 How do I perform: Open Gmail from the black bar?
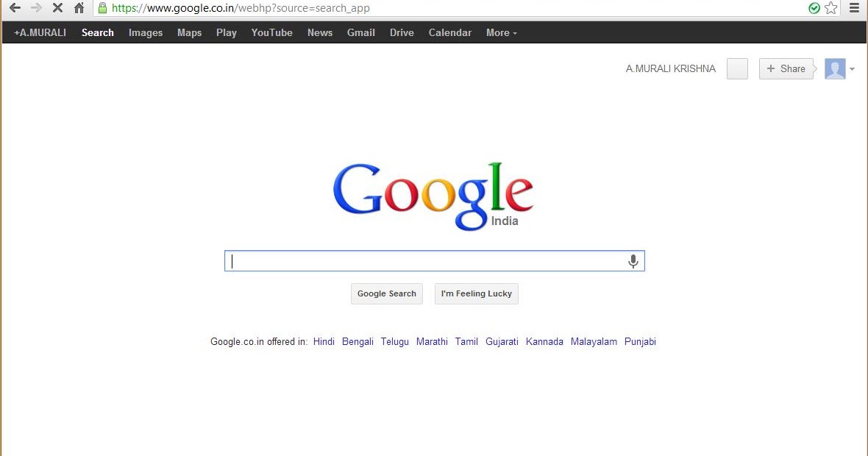pos(361,32)
